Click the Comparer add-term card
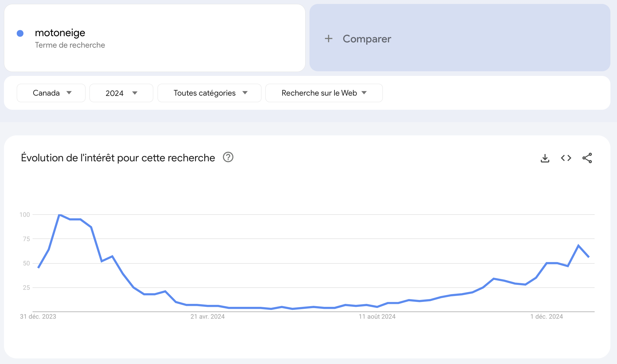The height and width of the screenshot is (364, 617). 460,38
